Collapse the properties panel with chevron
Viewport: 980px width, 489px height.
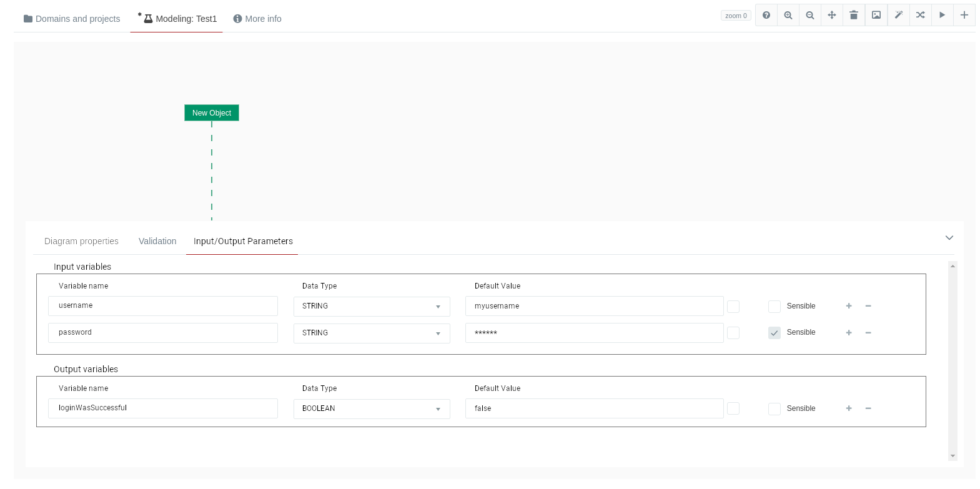949,238
